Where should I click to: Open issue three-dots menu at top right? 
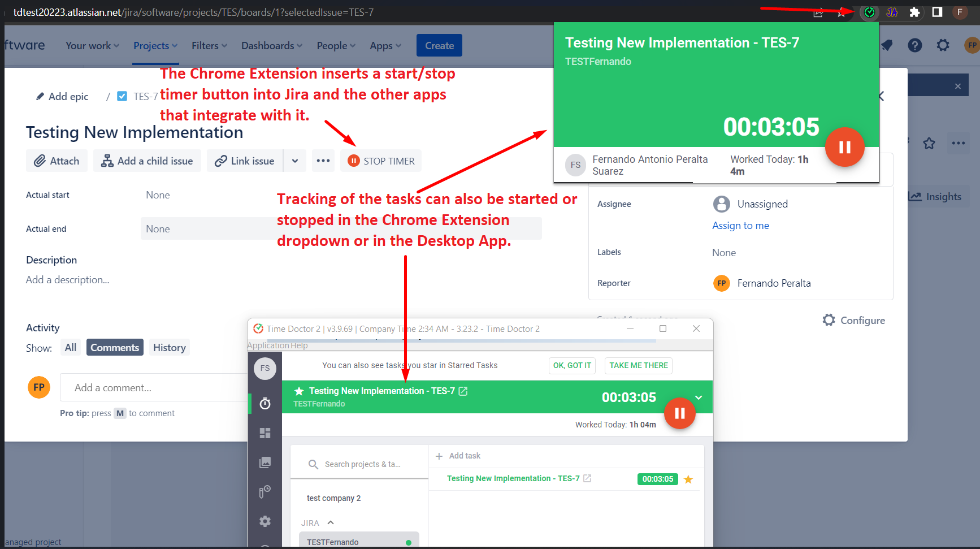[959, 143]
